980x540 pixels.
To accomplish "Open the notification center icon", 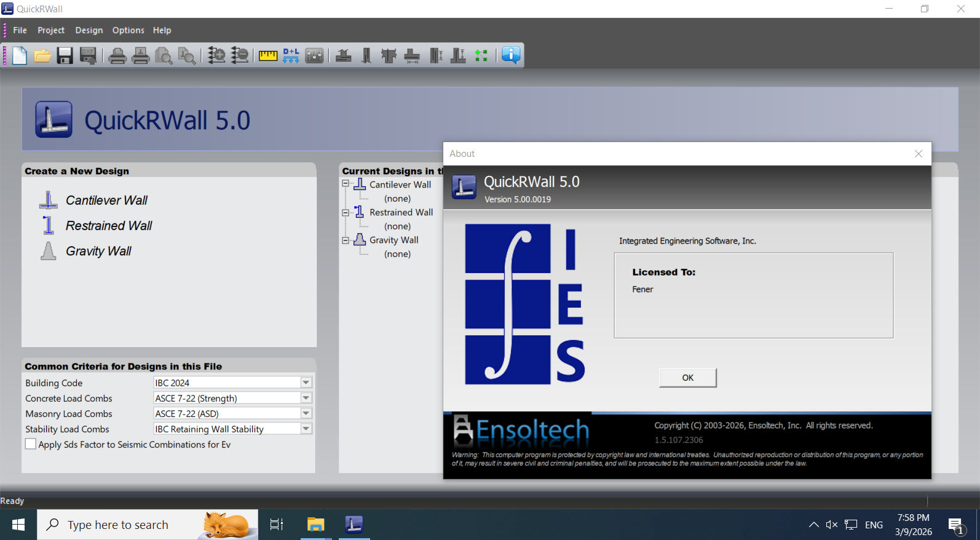I will [x=957, y=526].
